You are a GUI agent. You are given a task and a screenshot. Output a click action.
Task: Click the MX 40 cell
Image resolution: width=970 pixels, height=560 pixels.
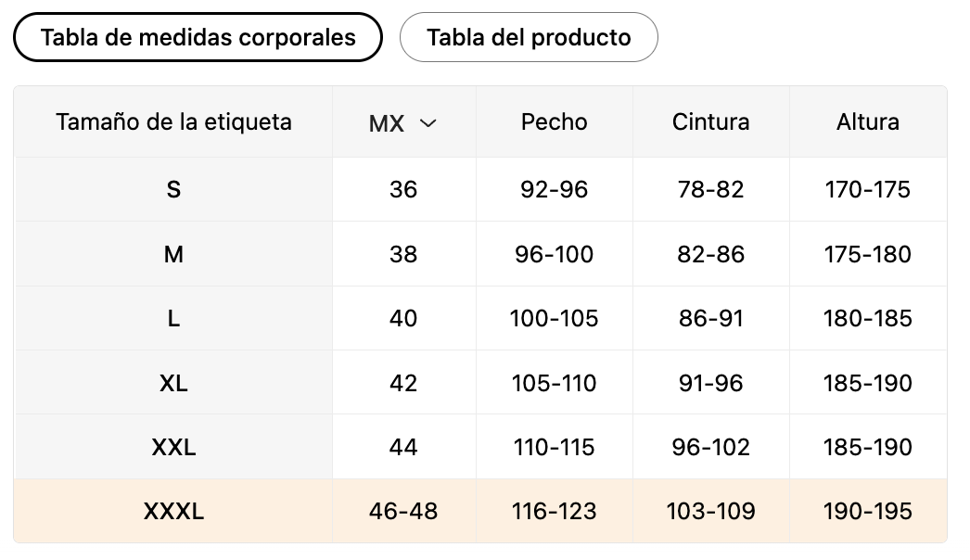point(403,318)
